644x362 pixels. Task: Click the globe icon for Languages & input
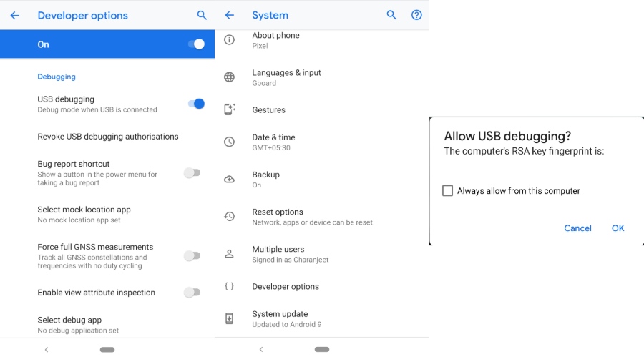point(229,77)
